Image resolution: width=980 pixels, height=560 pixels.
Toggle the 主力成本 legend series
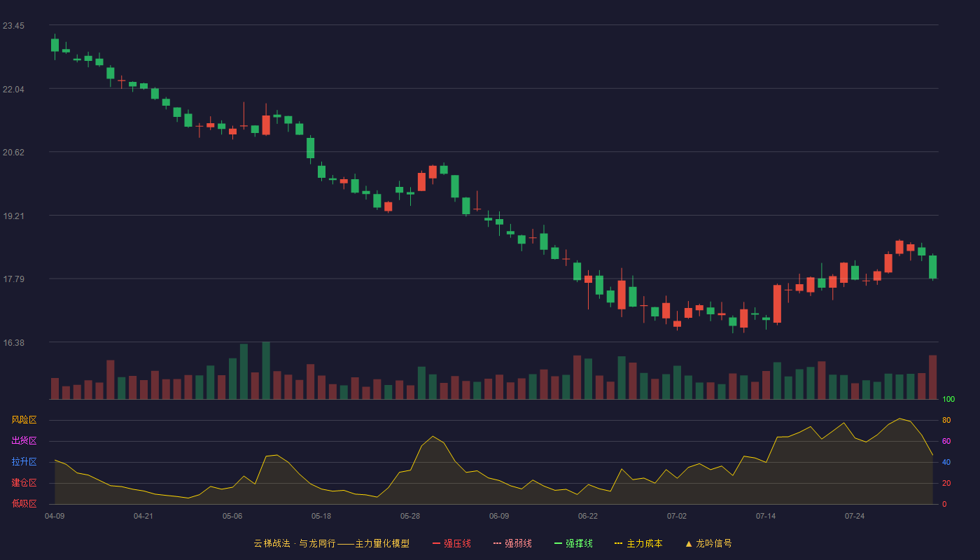point(638,543)
